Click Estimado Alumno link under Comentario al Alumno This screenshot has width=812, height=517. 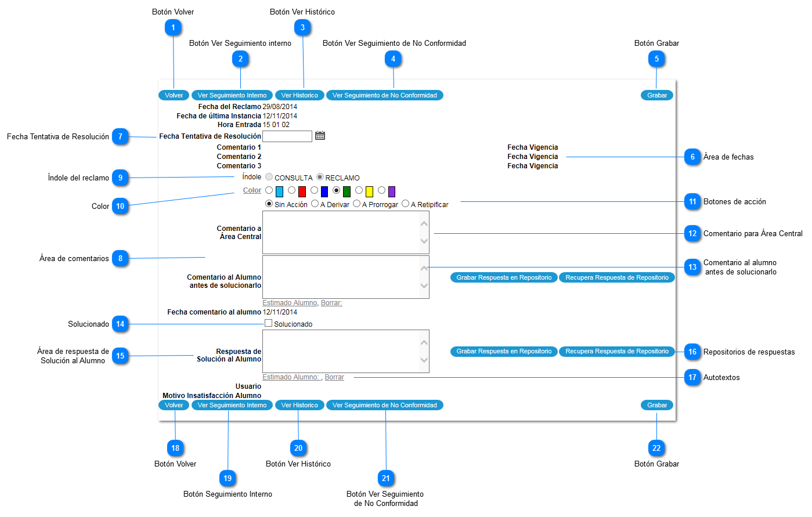(x=290, y=303)
